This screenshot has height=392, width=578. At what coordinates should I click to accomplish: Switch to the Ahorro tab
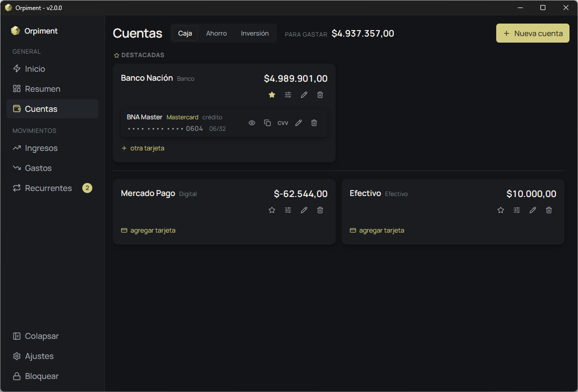[x=216, y=33]
